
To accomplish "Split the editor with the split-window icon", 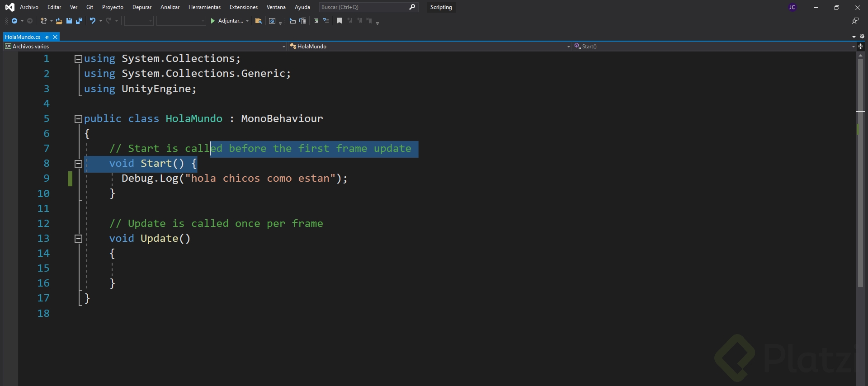I will click(x=861, y=46).
